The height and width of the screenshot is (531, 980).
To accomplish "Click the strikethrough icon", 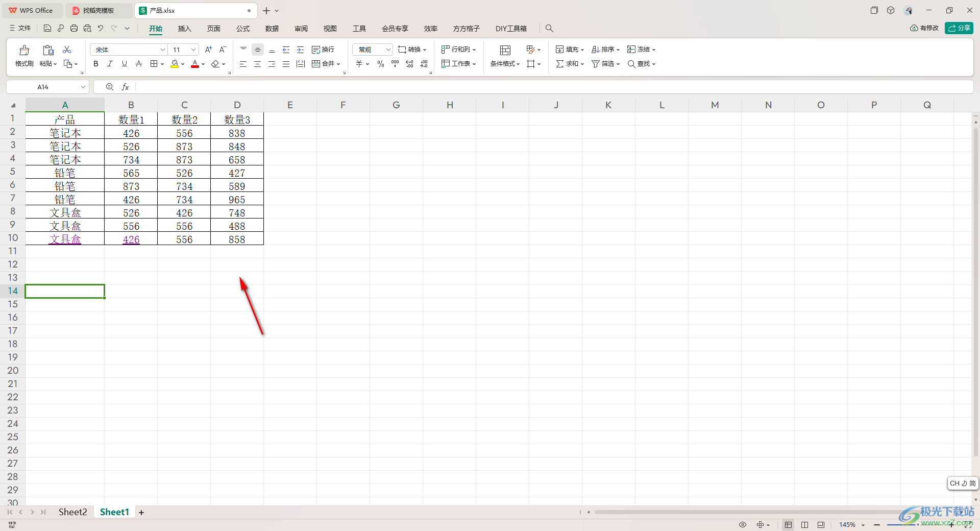I will pos(139,64).
